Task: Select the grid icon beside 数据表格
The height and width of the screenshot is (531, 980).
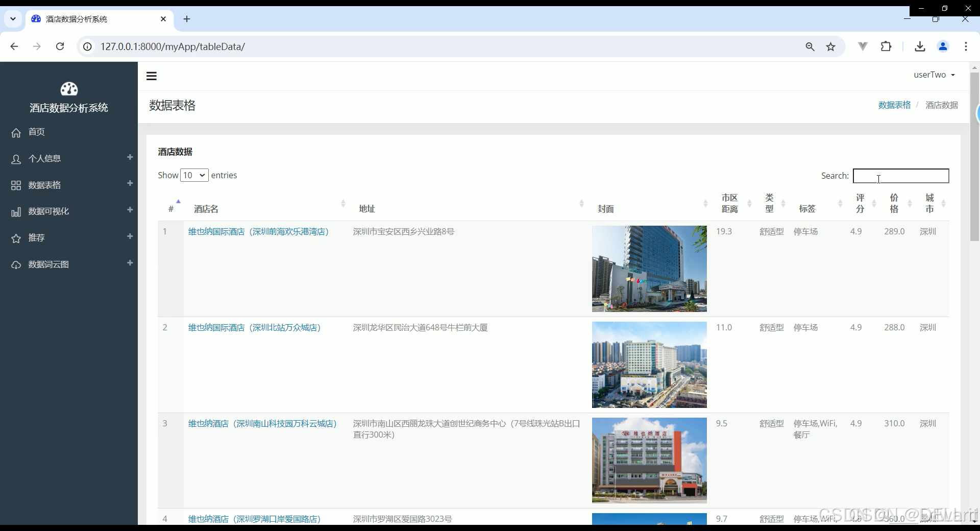Action: (16, 185)
